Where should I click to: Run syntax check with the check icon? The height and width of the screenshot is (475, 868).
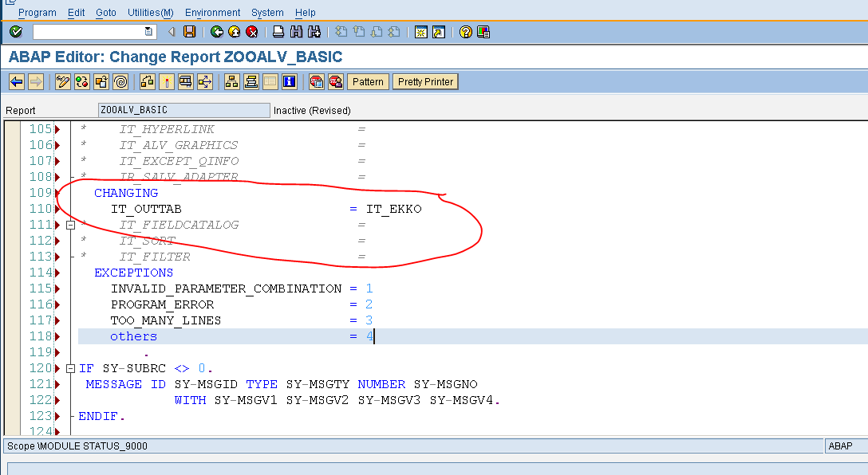tap(81, 80)
